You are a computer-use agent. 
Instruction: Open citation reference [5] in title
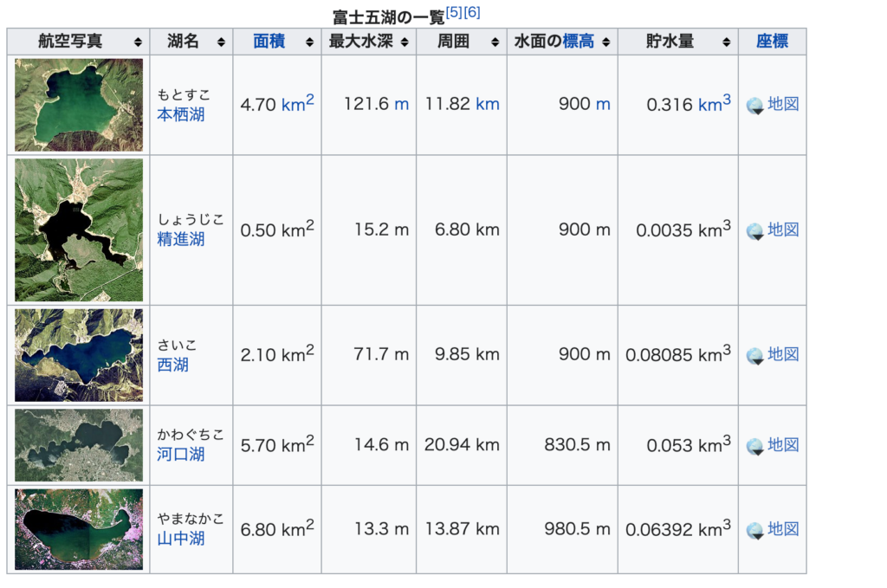click(454, 12)
